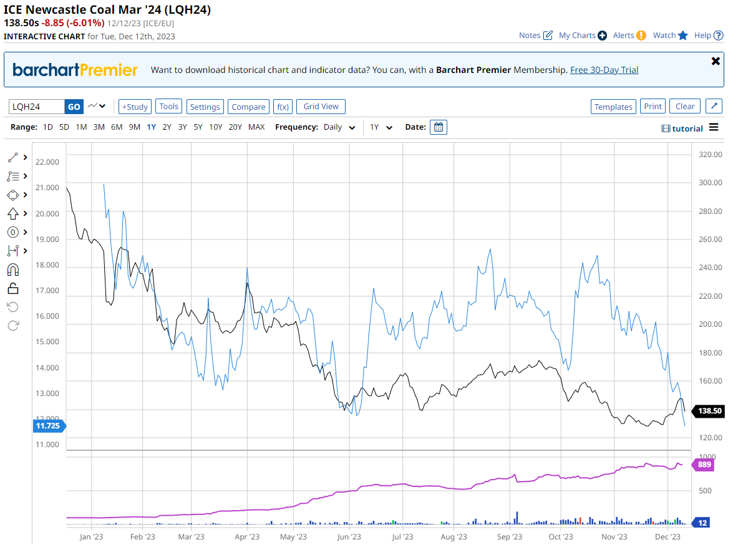Choose the up arrow marker tool
738x560 pixels.
[13, 213]
